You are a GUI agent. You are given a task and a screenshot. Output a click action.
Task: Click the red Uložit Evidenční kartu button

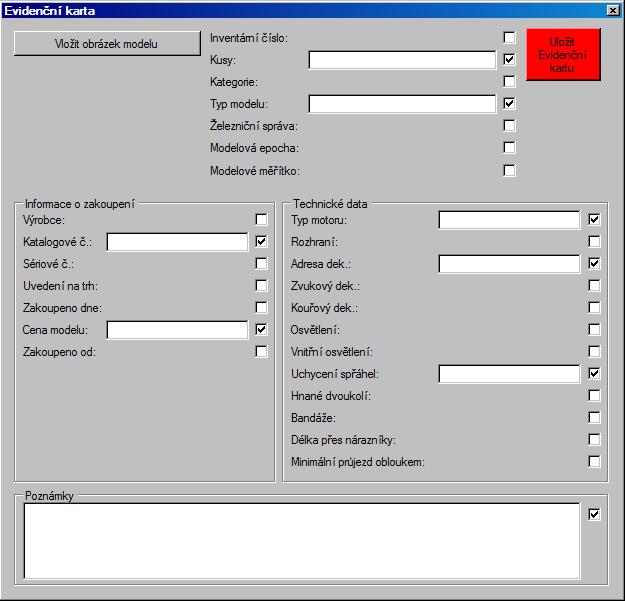[x=563, y=55]
